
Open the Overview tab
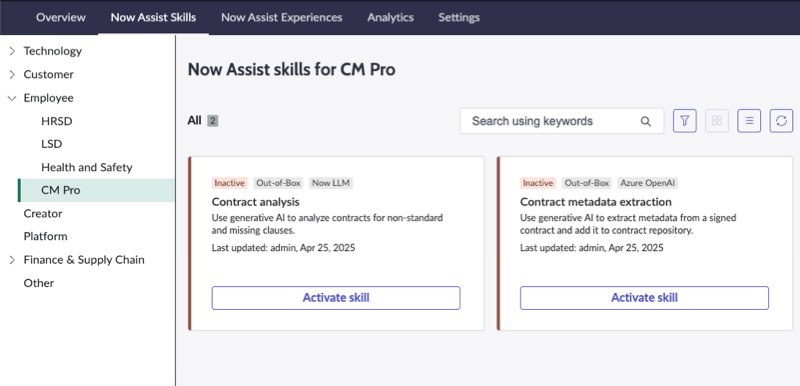[61, 17]
